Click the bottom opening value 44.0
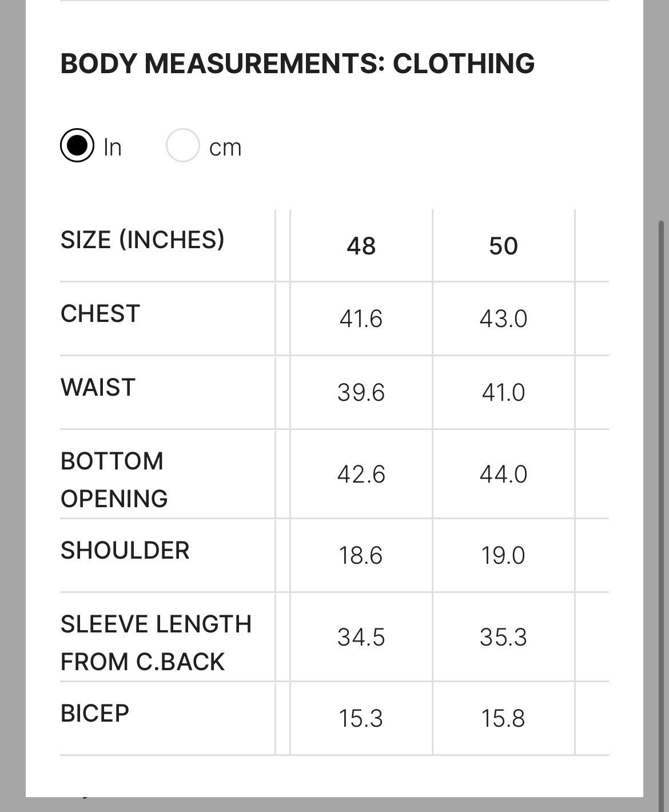 503,475
